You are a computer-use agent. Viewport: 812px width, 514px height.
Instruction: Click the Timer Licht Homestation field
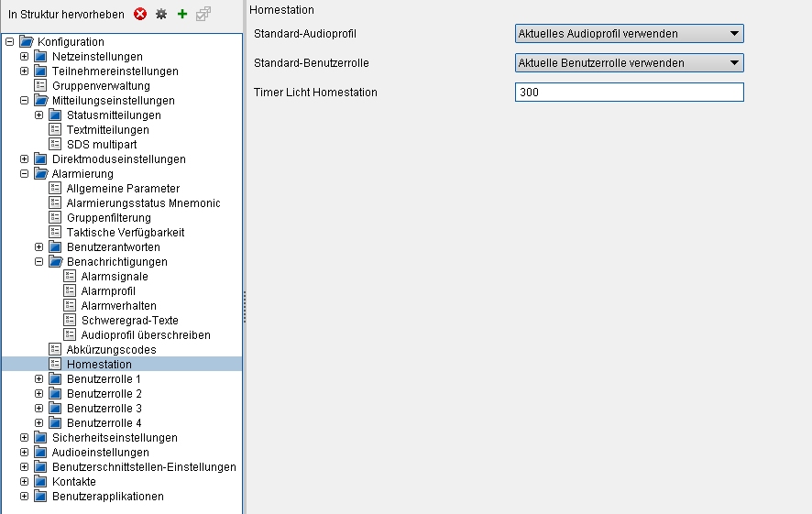pyautogui.click(x=629, y=93)
